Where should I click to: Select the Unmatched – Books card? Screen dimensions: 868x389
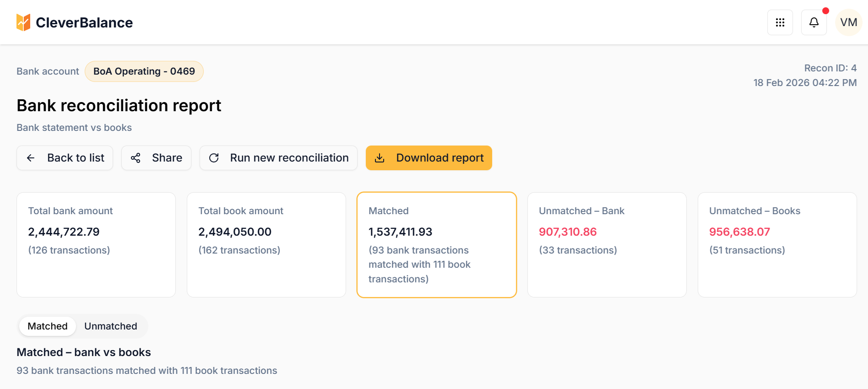pyautogui.click(x=777, y=245)
